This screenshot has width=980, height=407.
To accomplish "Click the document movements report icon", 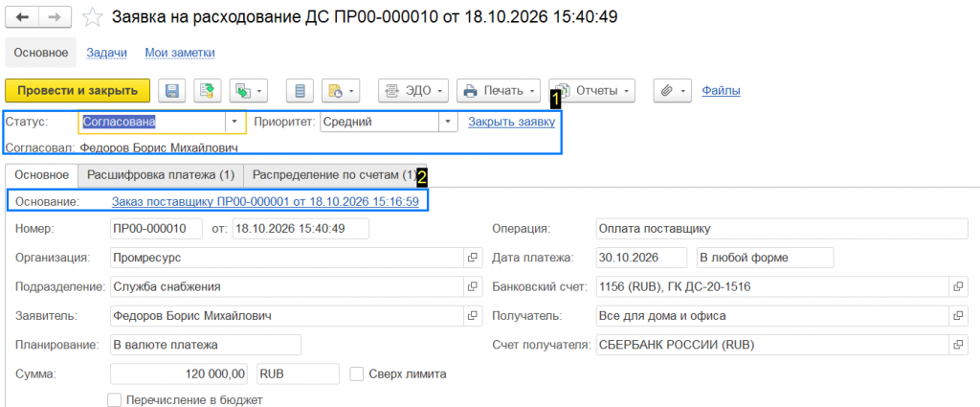I will pyautogui.click(x=300, y=91).
